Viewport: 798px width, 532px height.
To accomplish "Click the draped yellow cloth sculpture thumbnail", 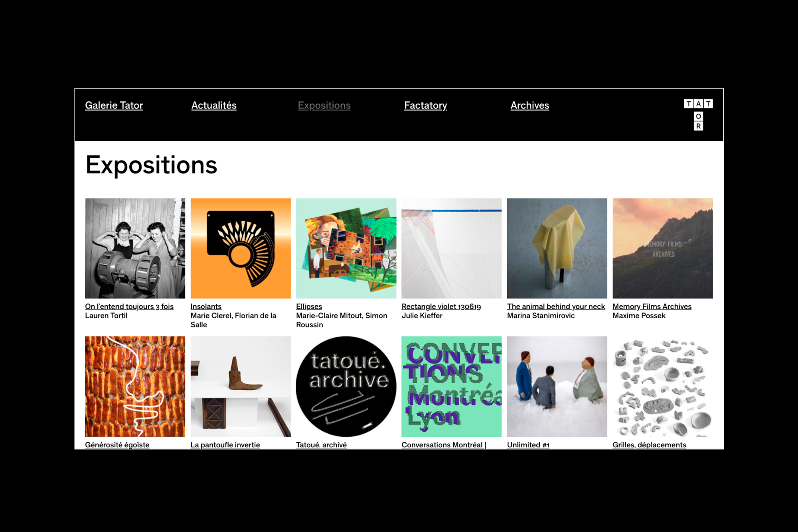I will tap(557, 248).
